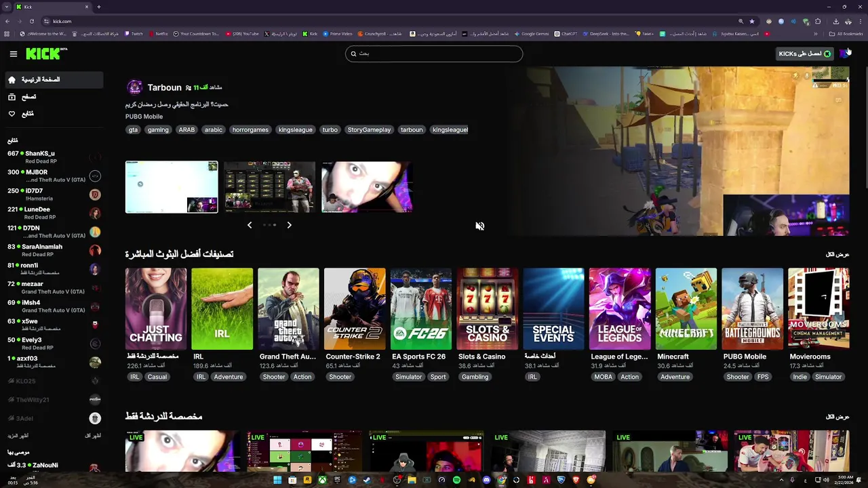Select the first featured stream thumbnail
Image resolution: width=868 pixels, height=488 pixels.
(172, 187)
